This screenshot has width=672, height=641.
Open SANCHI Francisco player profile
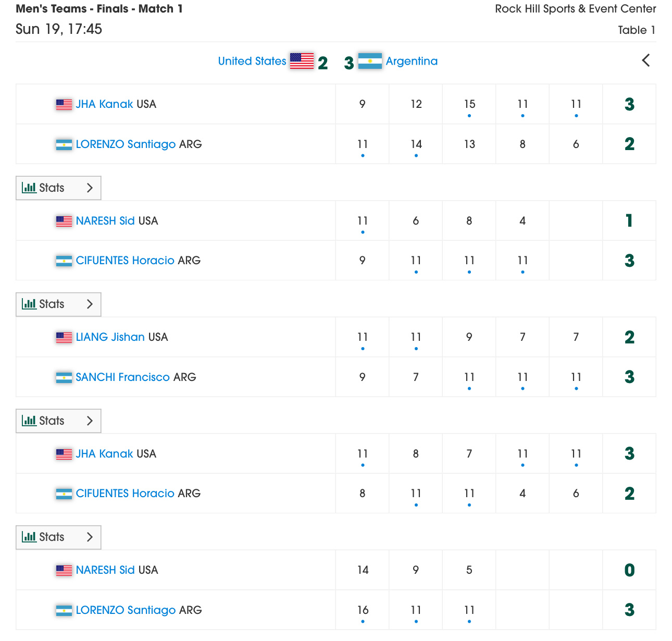pos(123,377)
